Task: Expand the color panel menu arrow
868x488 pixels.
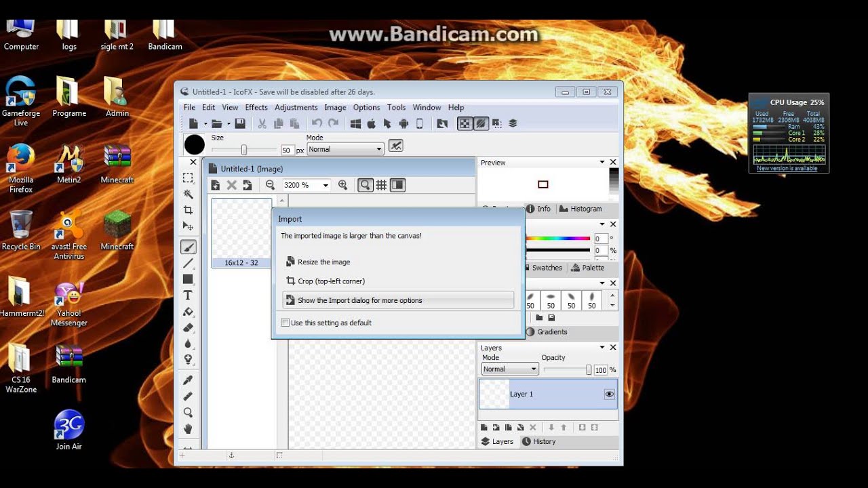Action: (601, 224)
